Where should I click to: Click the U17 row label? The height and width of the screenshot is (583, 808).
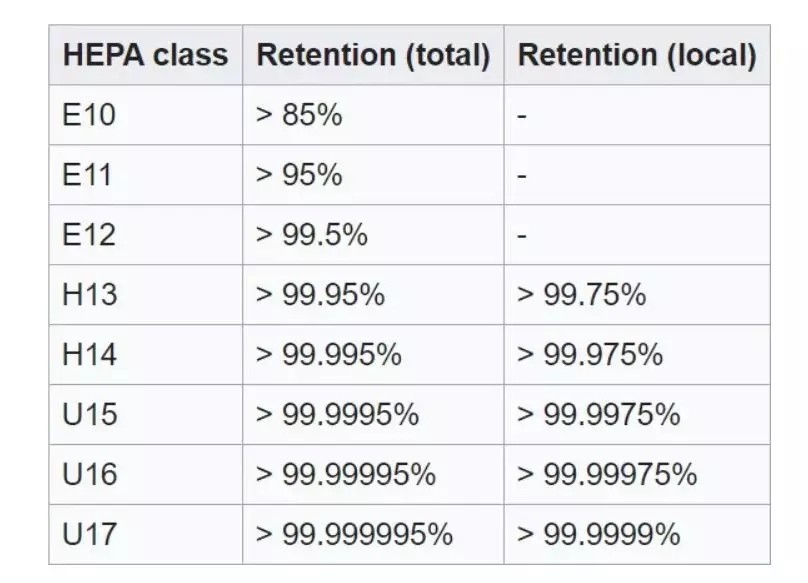90,534
